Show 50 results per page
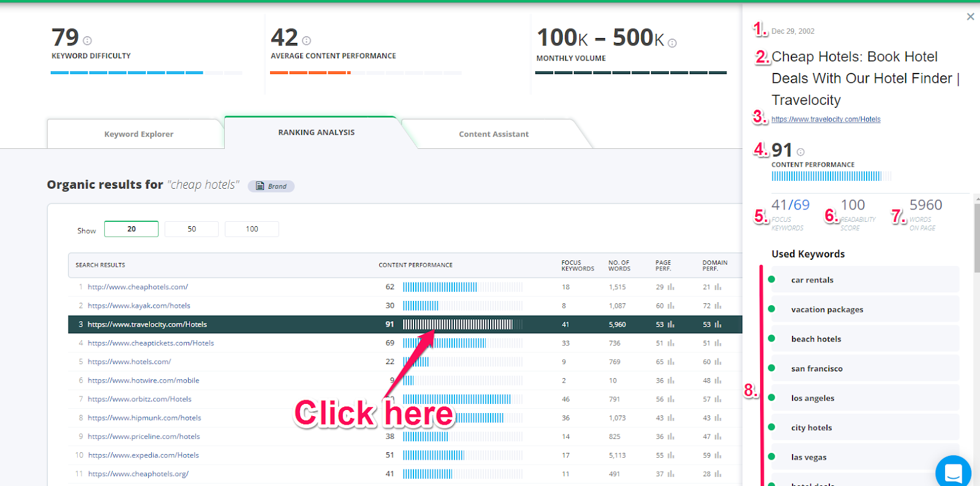Viewport: 980px width, 486px height. 192,229
